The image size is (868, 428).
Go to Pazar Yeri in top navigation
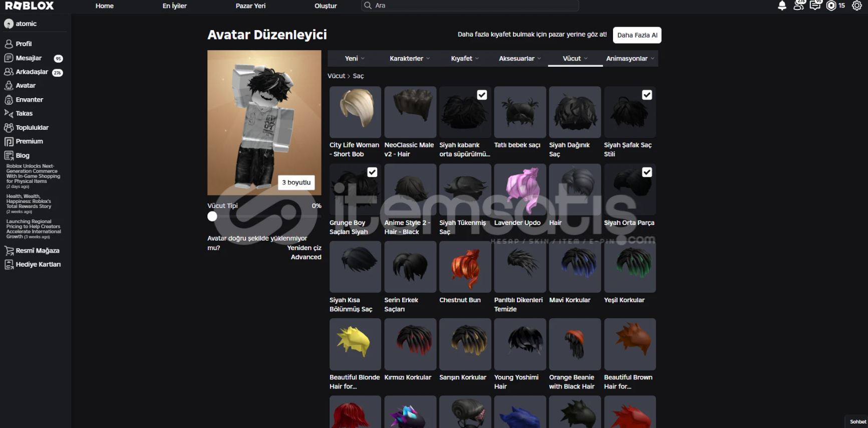click(x=250, y=6)
